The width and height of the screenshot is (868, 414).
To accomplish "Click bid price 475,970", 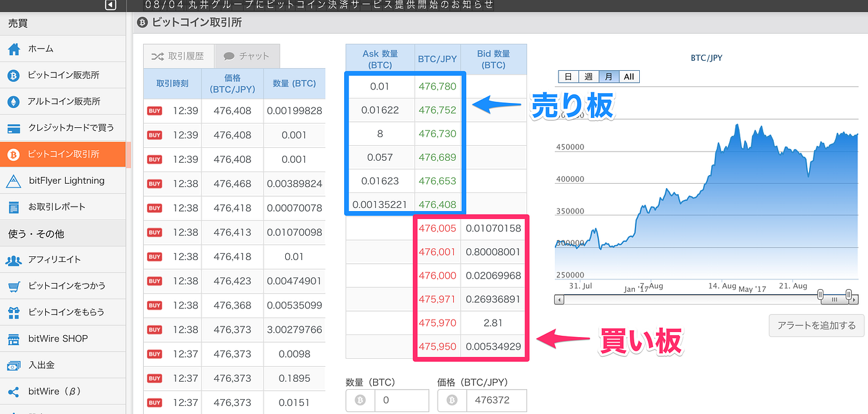I will (x=437, y=323).
